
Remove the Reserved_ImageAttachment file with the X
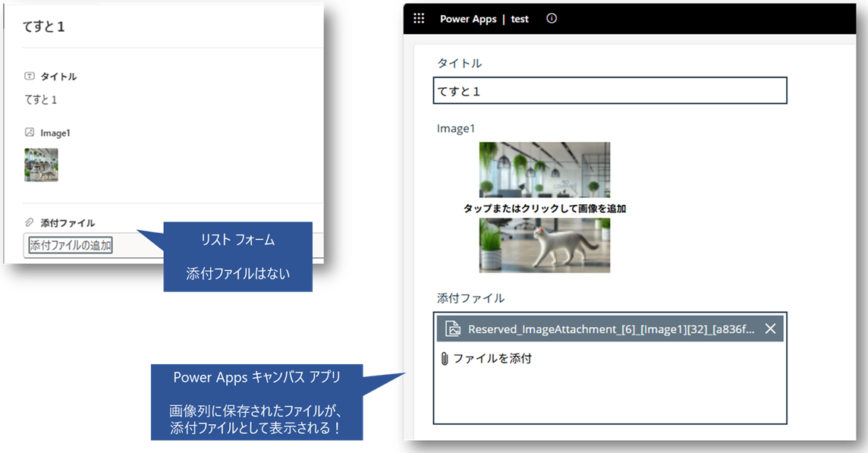point(770,329)
